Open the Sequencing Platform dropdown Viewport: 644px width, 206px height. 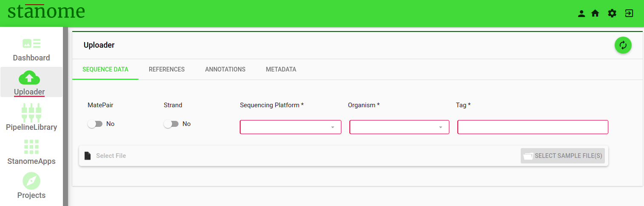pos(290,127)
